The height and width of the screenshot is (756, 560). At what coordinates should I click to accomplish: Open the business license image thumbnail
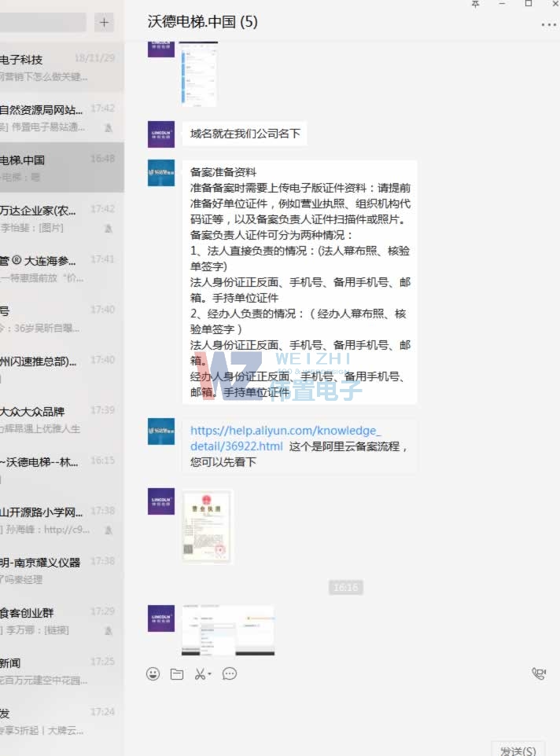tap(208, 526)
